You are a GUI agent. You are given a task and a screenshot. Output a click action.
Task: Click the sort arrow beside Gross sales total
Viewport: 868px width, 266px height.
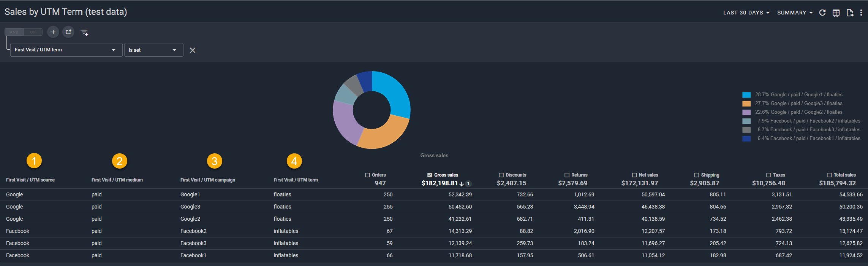click(462, 184)
